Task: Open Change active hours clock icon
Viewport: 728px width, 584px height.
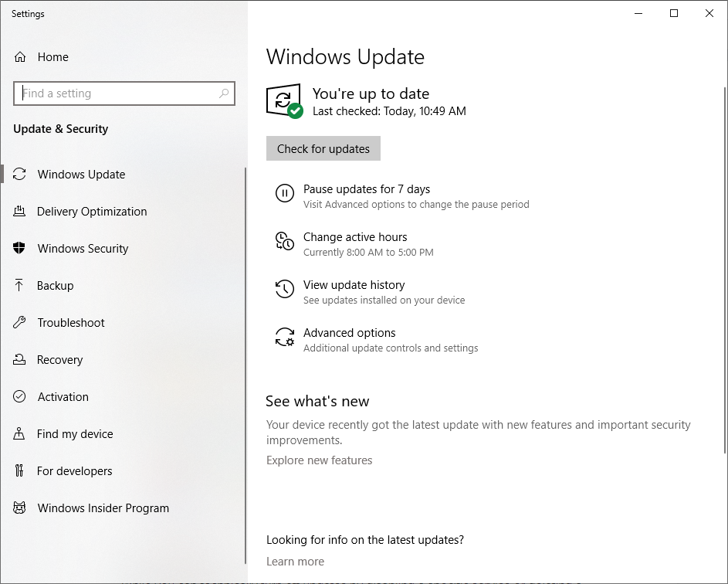Action: click(285, 242)
